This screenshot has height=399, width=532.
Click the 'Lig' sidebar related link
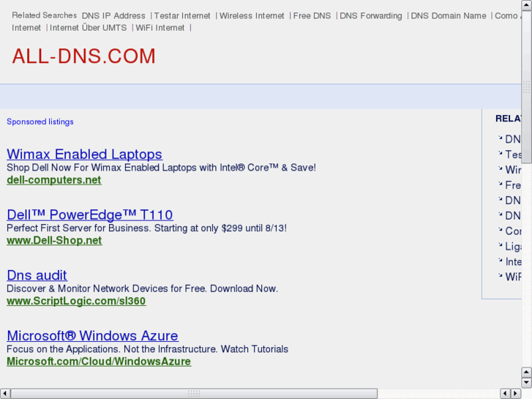point(513,246)
